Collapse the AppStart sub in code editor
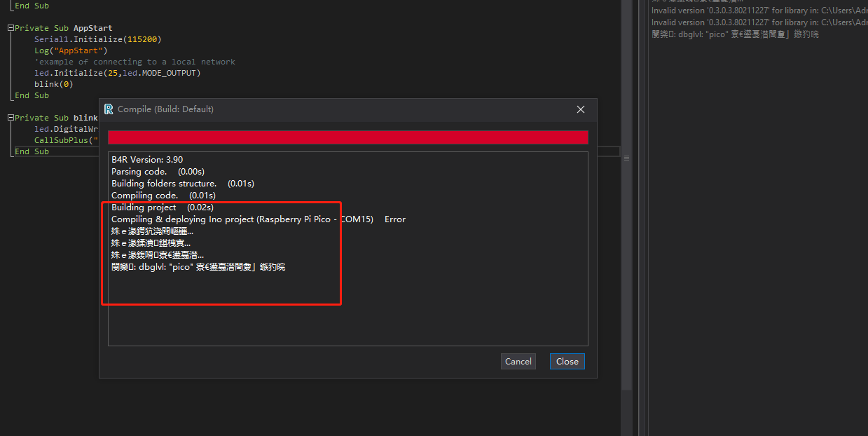This screenshot has height=436, width=868. (11, 28)
